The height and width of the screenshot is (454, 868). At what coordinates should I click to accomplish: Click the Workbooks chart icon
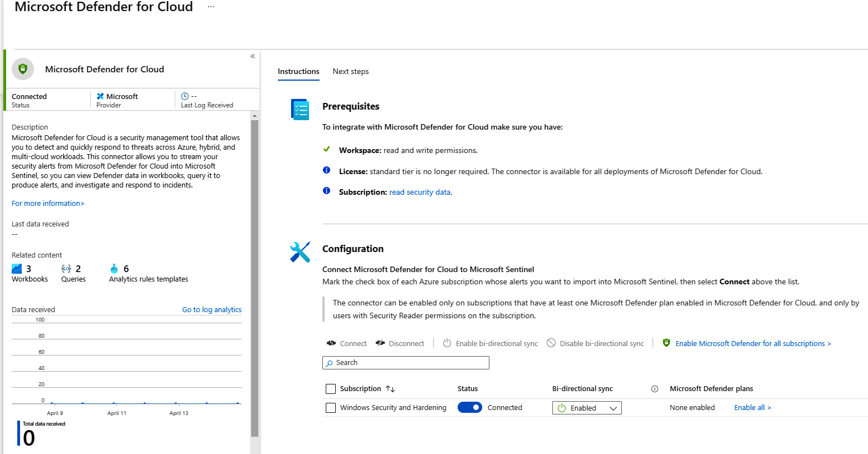[17, 269]
